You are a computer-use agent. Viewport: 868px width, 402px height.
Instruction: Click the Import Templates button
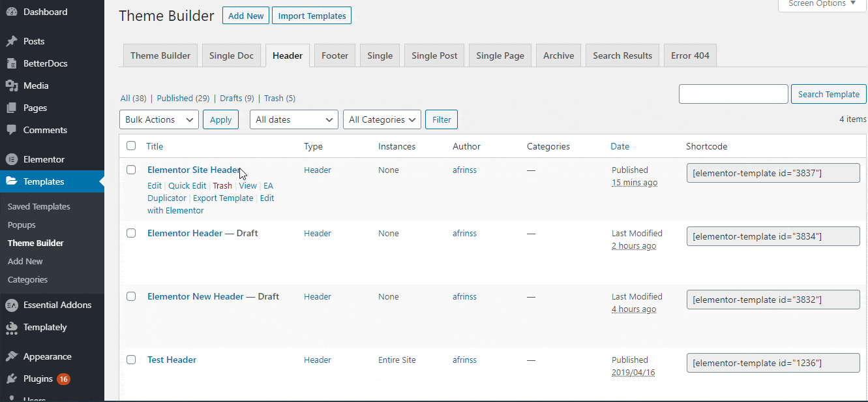pos(312,16)
